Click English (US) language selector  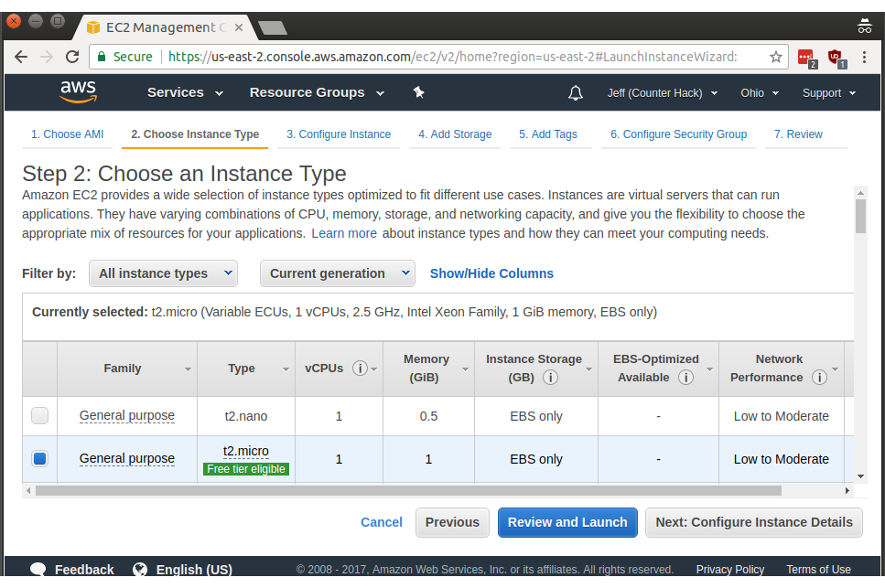point(194,570)
